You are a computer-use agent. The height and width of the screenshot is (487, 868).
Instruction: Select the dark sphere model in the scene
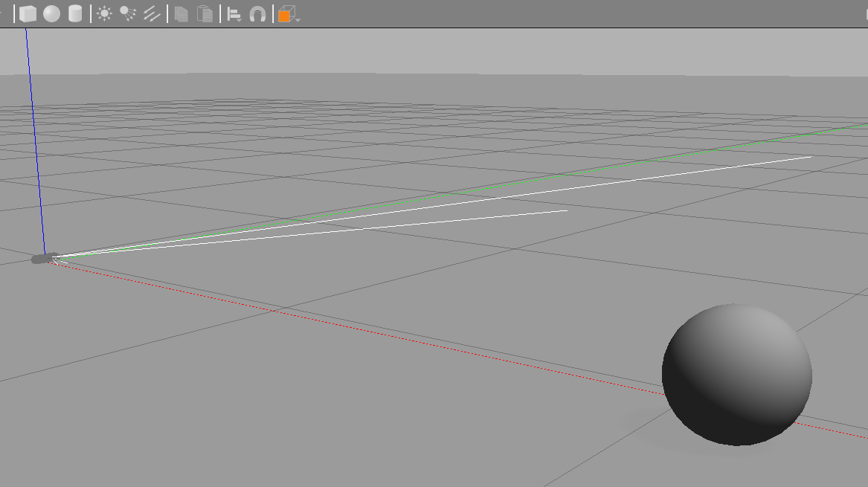point(737,375)
